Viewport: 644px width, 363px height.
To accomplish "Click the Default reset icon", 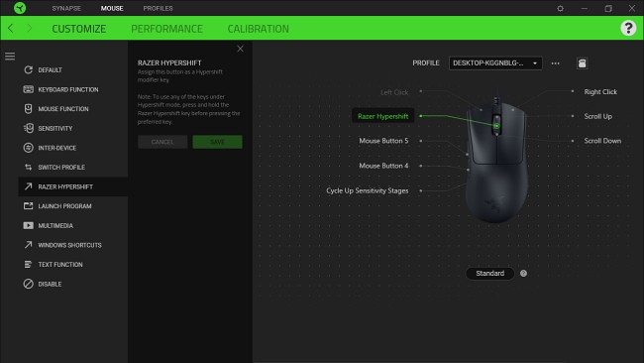I will tap(28, 69).
